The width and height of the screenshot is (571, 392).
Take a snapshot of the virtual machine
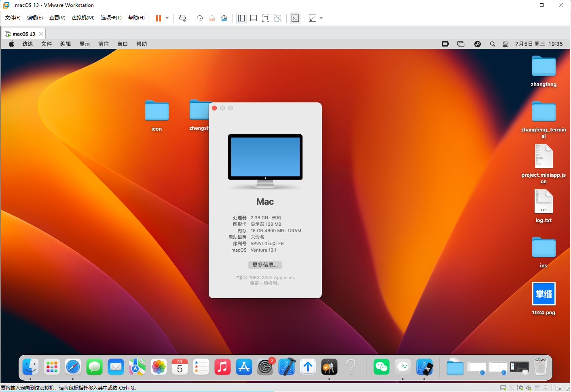(x=200, y=18)
